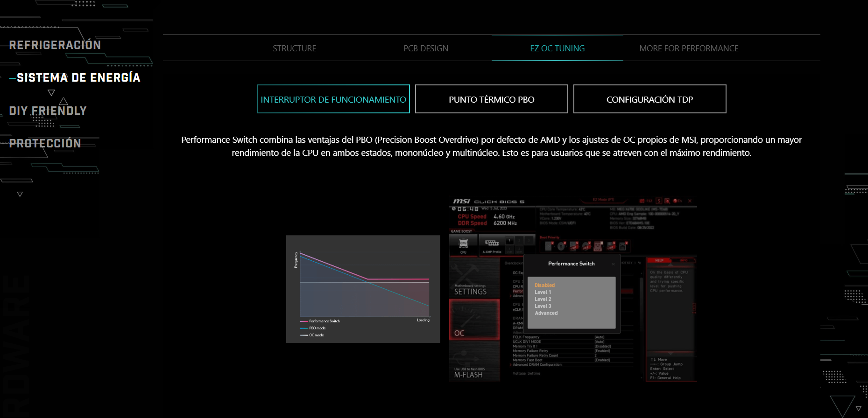The height and width of the screenshot is (418, 868).
Task: Choose the PUNTO TÉRMICO PBO button
Action: (x=492, y=99)
